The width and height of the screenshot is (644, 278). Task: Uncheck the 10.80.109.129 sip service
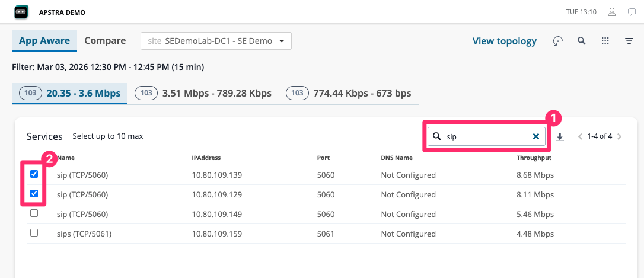click(x=34, y=194)
